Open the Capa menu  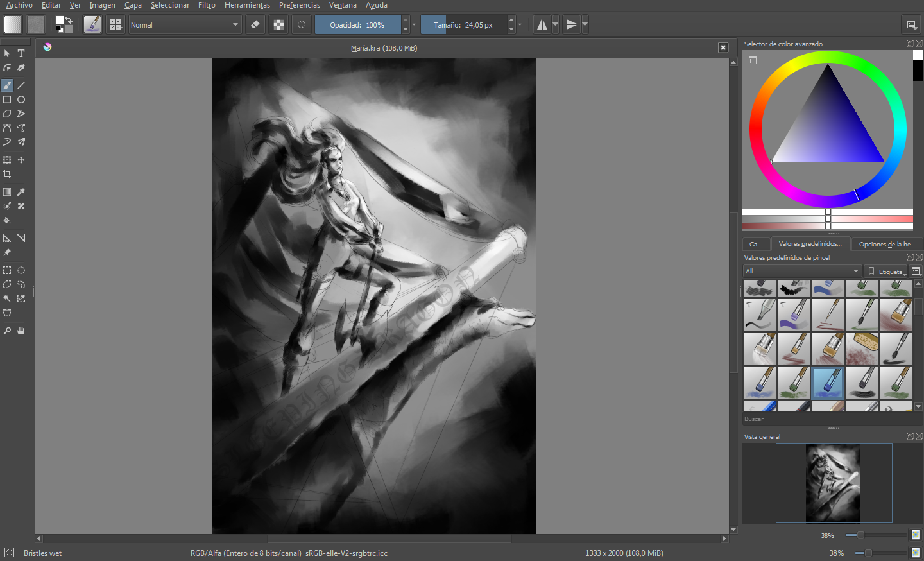click(133, 5)
